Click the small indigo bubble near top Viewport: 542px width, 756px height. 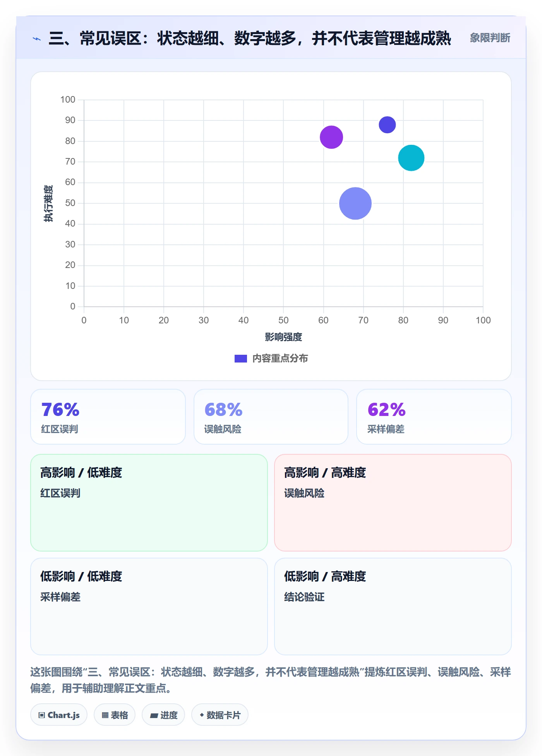coord(387,125)
